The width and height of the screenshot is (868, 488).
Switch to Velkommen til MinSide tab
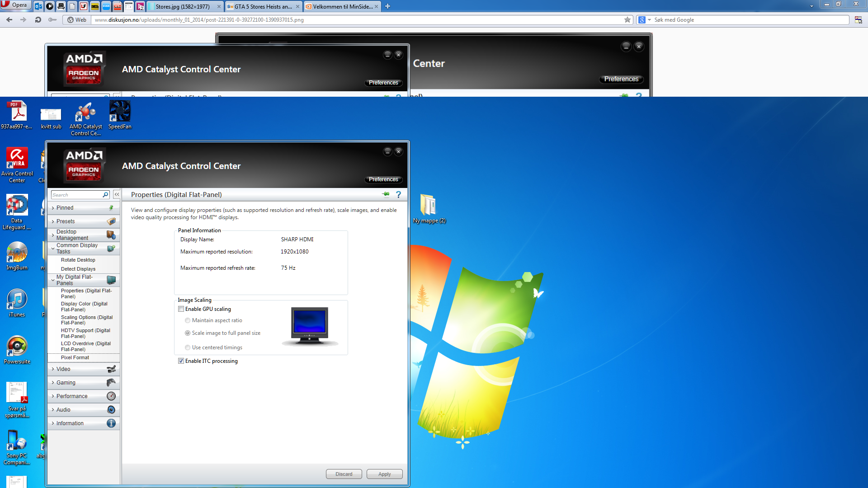(342, 6)
